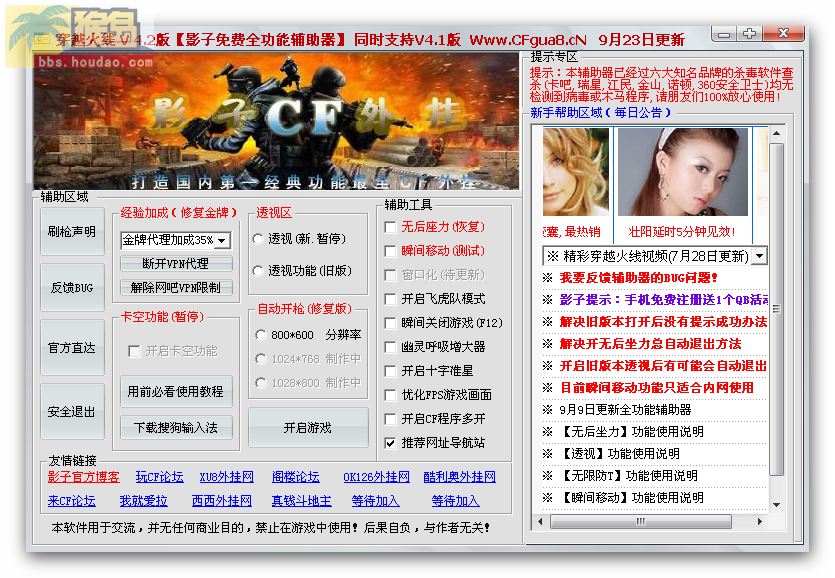Viewport: 835px width, 578px height.
Task: Click the blonde woman ad thumbnail
Action: [x=576, y=172]
